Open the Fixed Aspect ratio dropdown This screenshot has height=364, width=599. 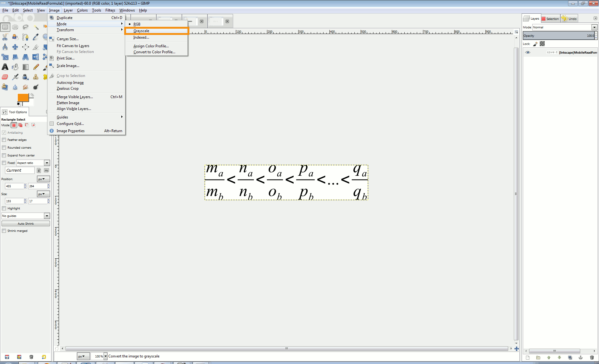(47, 163)
